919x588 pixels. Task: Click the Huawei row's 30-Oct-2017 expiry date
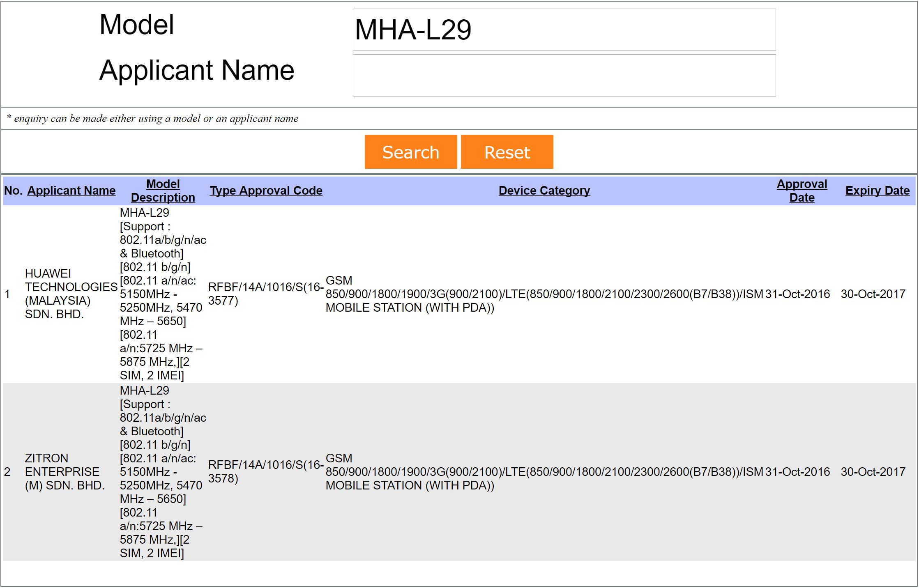873,294
